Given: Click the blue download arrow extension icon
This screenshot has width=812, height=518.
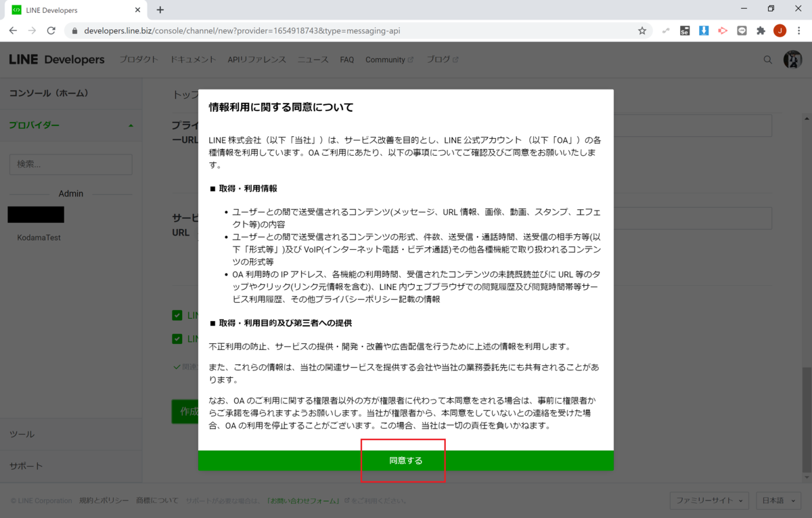Looking at the screenshot, I should click(704, 30).
